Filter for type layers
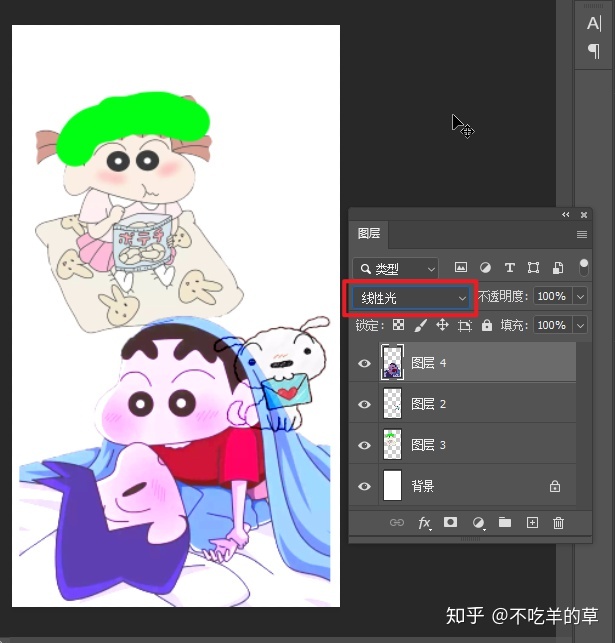Image resolution: width=615 pixels, height=643 pixels. tap(510, 268)
